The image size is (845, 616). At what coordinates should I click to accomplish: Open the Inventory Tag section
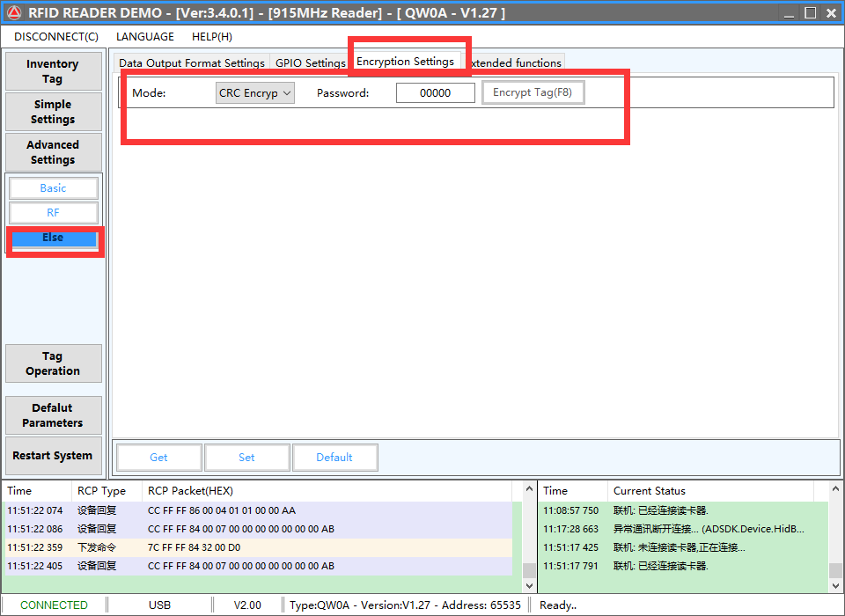coord(53,71)
